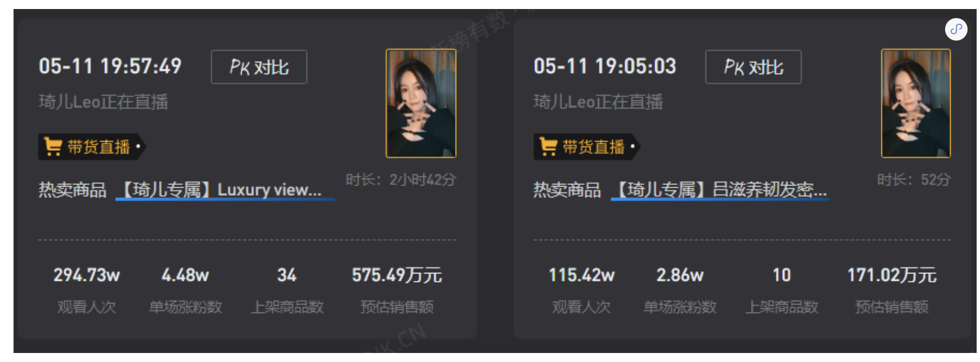Open the 【琦儿专属】吕滋养韧发密... product link
980x362 pixels.
(x=720, y=189)
